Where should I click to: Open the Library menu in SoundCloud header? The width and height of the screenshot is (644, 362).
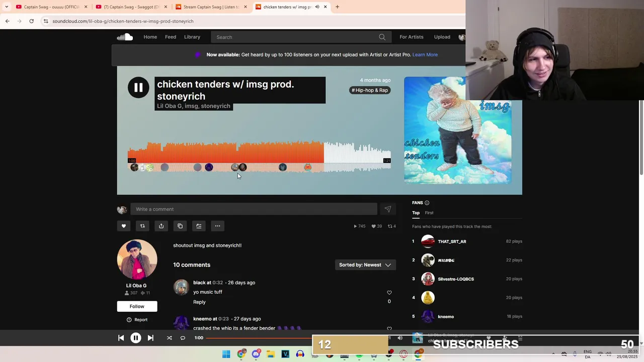coord(192,37)
